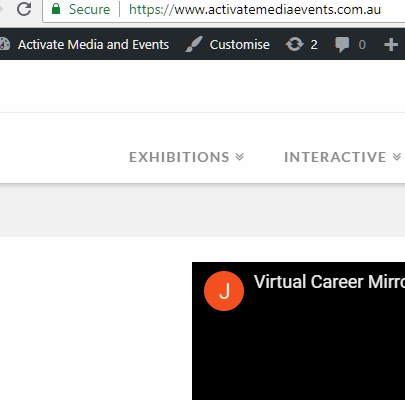Open the EXHIBITIONS navigation menu

click(179, 157)
